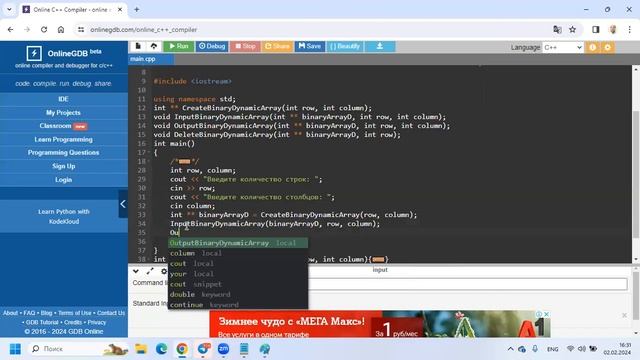Open the Windows Start menu
Image resolution: width=640 pixels, height=360 pixels.
coord(15,349)
